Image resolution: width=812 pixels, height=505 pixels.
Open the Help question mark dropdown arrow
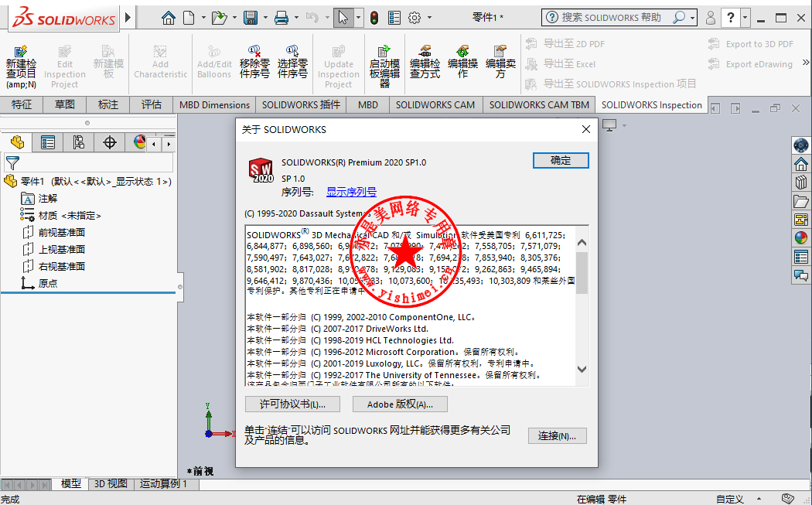pyautogui.click(x=745, y=18)
